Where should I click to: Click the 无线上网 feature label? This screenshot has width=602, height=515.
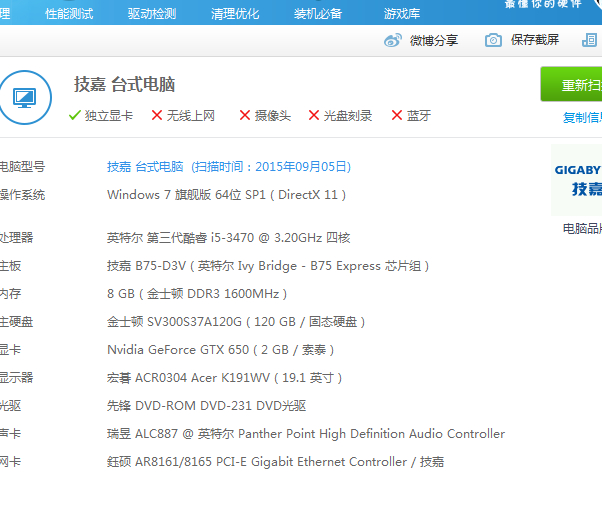(x=191, y=116)
